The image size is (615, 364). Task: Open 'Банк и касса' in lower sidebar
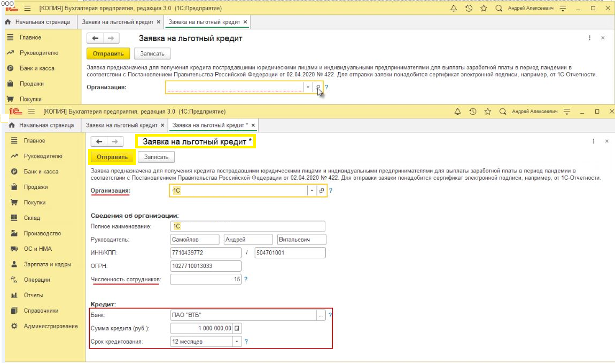coord(41,172)
